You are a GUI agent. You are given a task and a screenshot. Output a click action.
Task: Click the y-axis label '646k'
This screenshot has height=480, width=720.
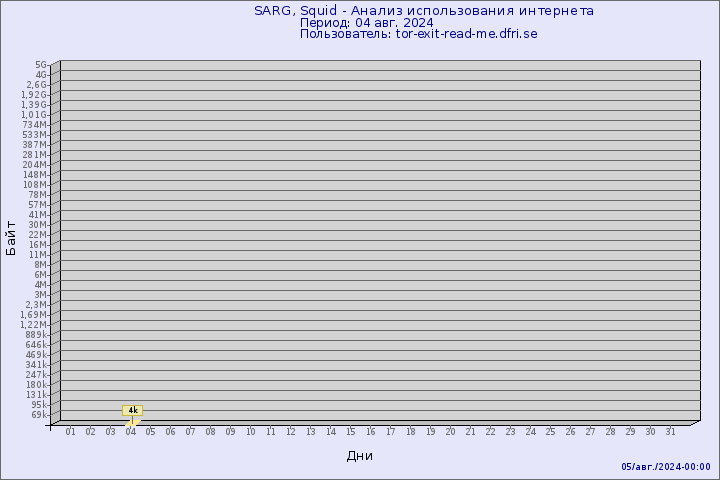pyautogui.click(x=36, y=345)
